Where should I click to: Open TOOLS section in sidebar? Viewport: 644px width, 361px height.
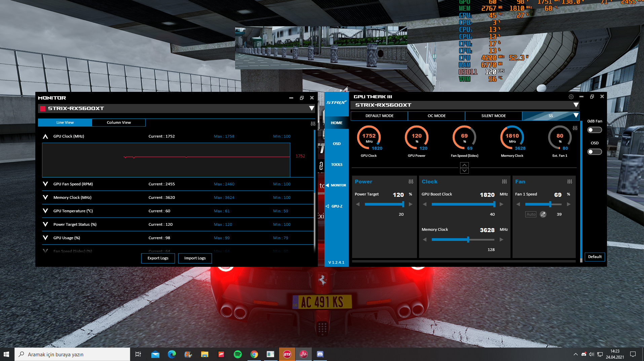pyautogui.click(x=337, y=165)
